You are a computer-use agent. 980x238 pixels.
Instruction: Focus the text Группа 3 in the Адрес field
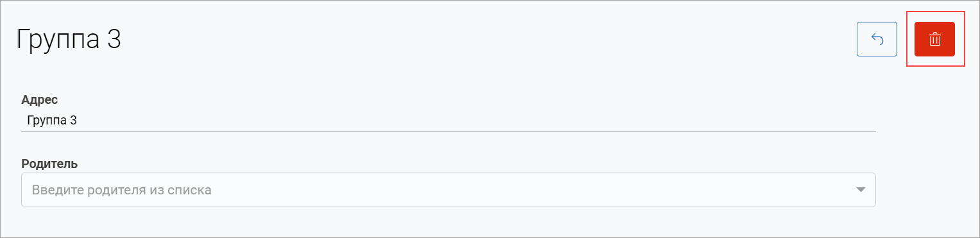click(x=52, y=120)
